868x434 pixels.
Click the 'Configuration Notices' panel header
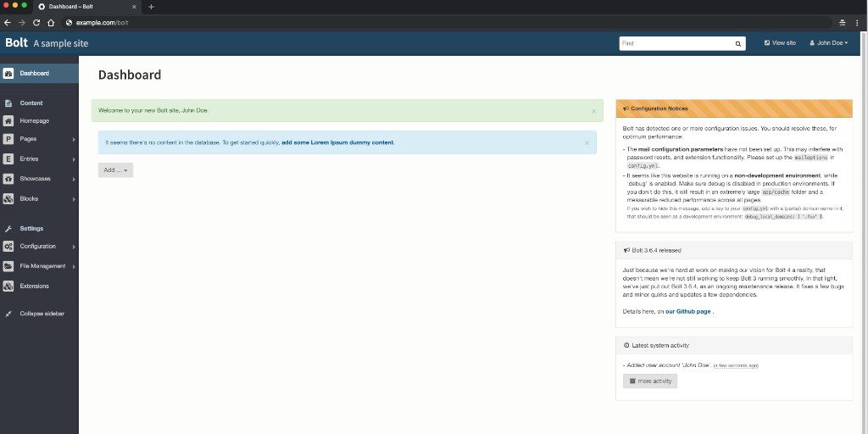tap(734, 108)
